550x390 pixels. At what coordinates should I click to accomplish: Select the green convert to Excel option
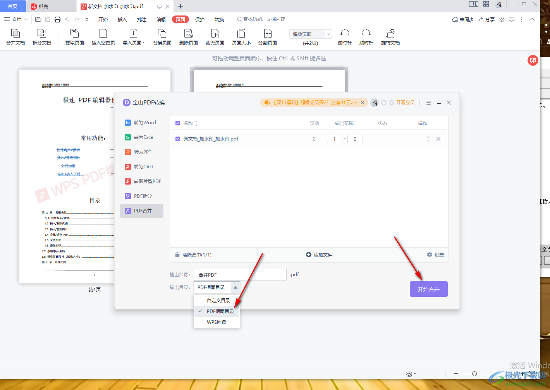[139, 137]
